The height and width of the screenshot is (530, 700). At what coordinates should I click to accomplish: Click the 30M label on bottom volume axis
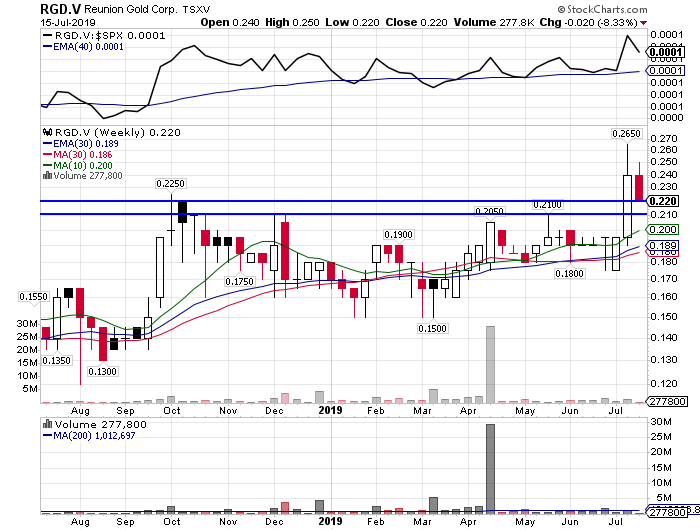click(x=661, y=422)
